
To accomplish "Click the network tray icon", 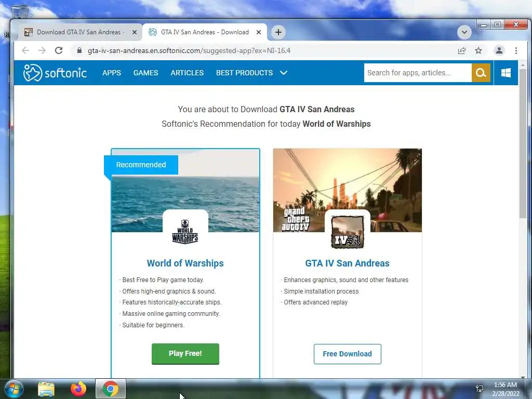I will (480, 389).
